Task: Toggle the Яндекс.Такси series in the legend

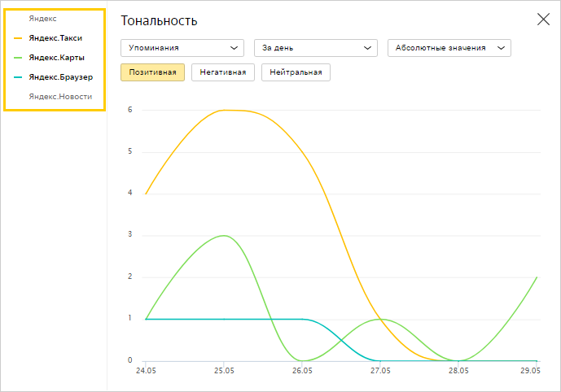Action: [x=55, y=38]
